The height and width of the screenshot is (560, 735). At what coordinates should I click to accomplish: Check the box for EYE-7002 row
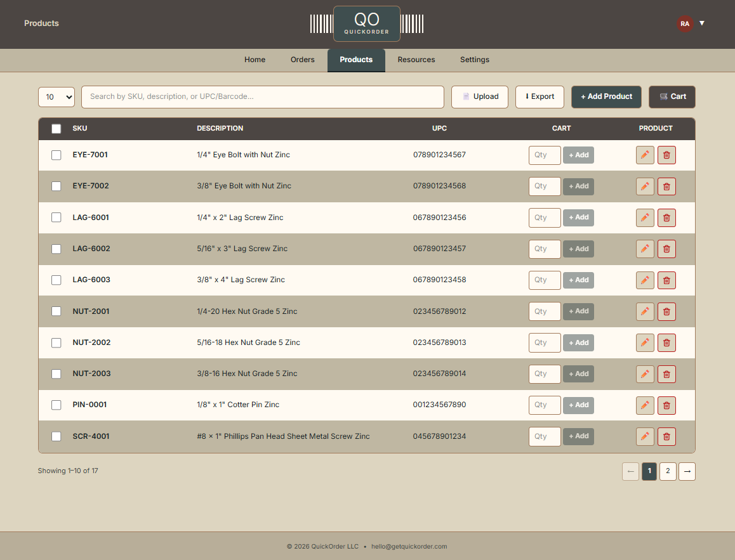pos(56,186)
